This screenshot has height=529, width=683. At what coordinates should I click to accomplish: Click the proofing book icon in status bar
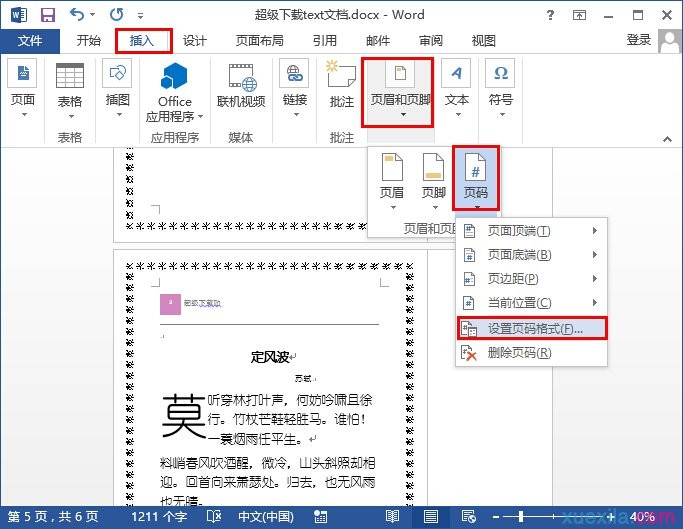pos(213,517)
